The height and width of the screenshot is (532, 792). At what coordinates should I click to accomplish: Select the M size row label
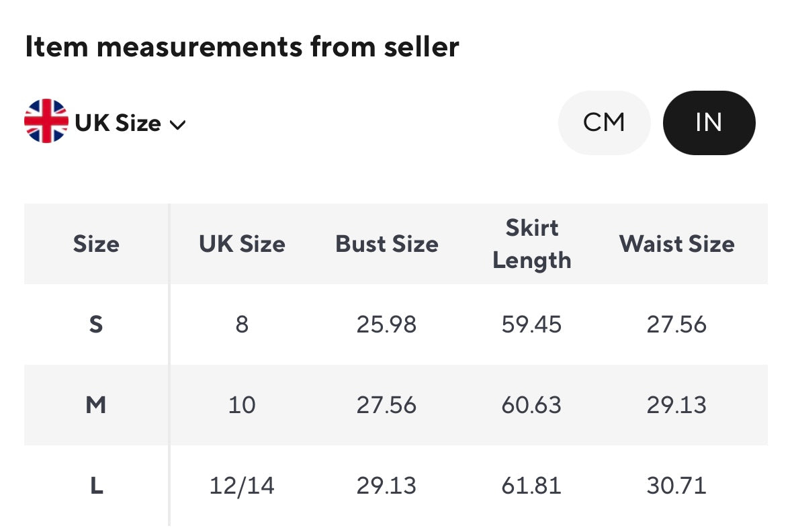pyautogui.click(x=96, y=405)
